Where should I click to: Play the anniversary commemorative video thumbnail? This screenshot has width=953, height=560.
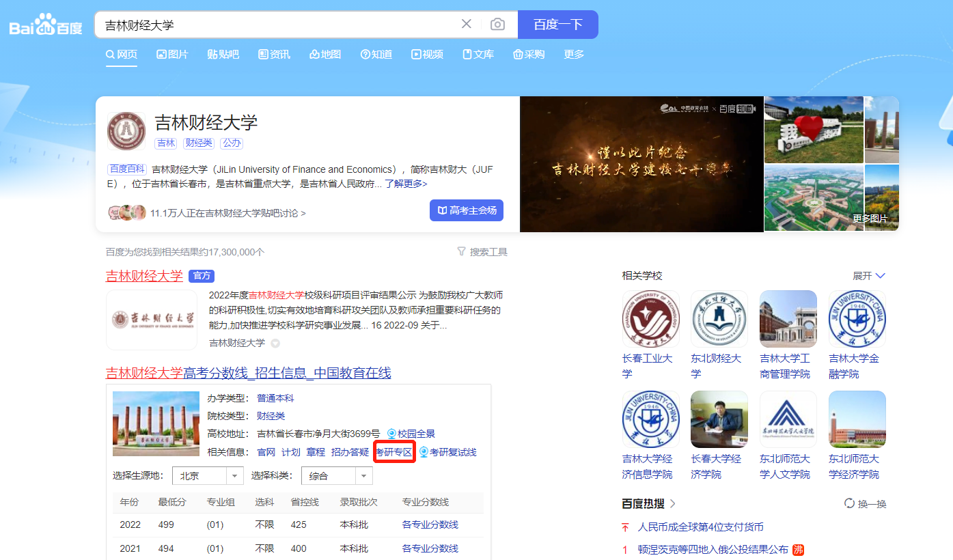(x=641, y=164)
